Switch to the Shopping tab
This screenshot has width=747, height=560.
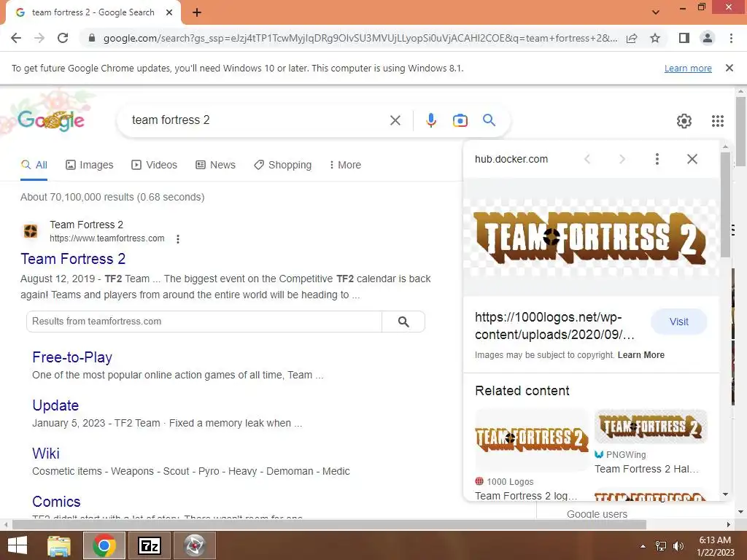tap(283, 165)
